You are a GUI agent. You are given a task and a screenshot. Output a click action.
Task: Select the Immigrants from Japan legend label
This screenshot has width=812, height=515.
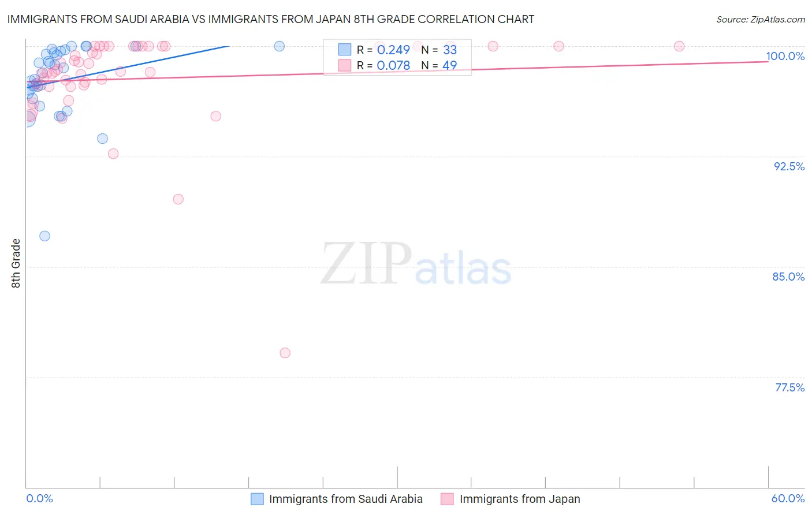tap(519, 499)
